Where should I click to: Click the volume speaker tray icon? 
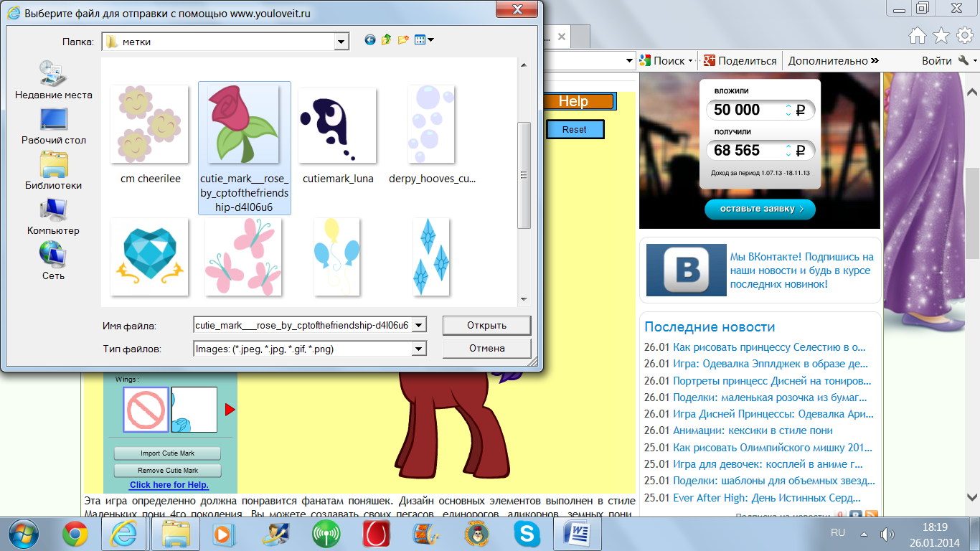click(887, 534)
